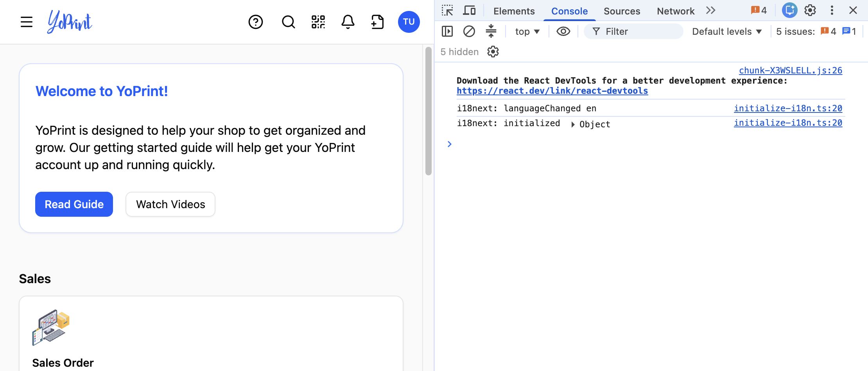Click the 5 issues counter

pos(816,31)
